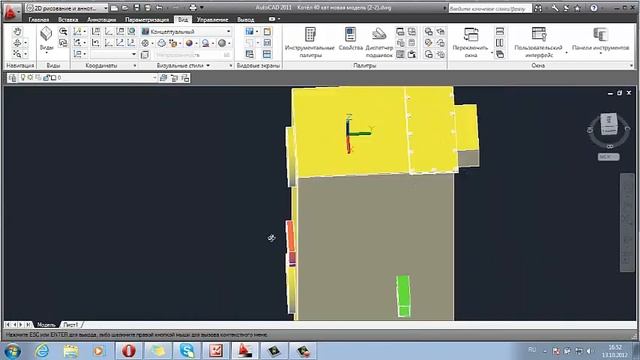This screenshot has width=640, height=360.
Task: Open the Виды cube views button
Action: point(47,39)
